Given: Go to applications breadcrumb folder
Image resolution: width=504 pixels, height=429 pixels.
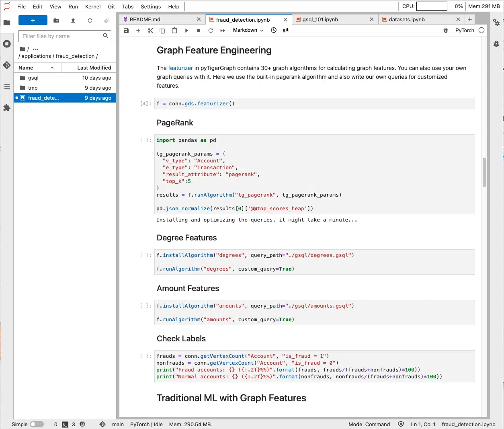Looking at the screenshot, I should [x=36, y=56].
